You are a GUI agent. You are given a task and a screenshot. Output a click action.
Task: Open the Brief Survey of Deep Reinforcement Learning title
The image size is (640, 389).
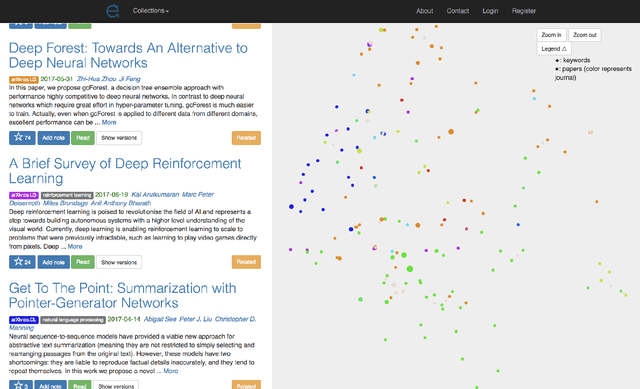point(125,171)
